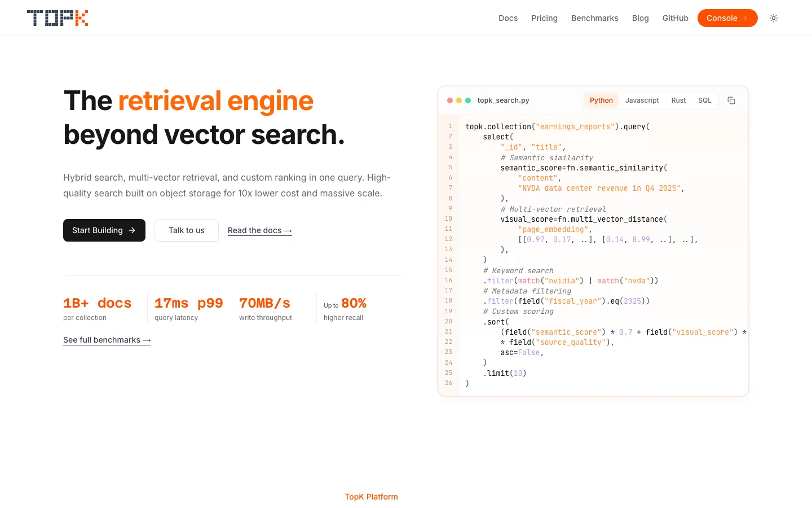The height and width of the screenshot is (508, 812).
Task: Click the TopK Platform heading
Action: [x=372, y=497]
